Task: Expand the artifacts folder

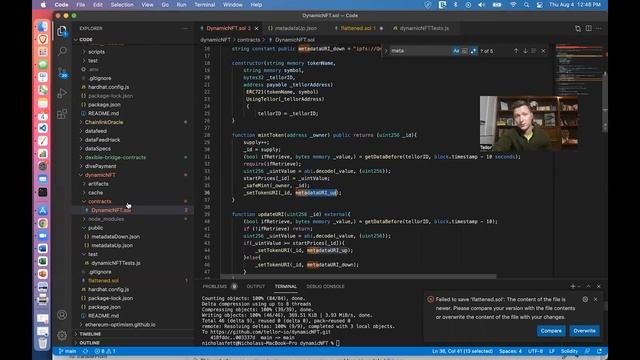Action: (133, 184)
